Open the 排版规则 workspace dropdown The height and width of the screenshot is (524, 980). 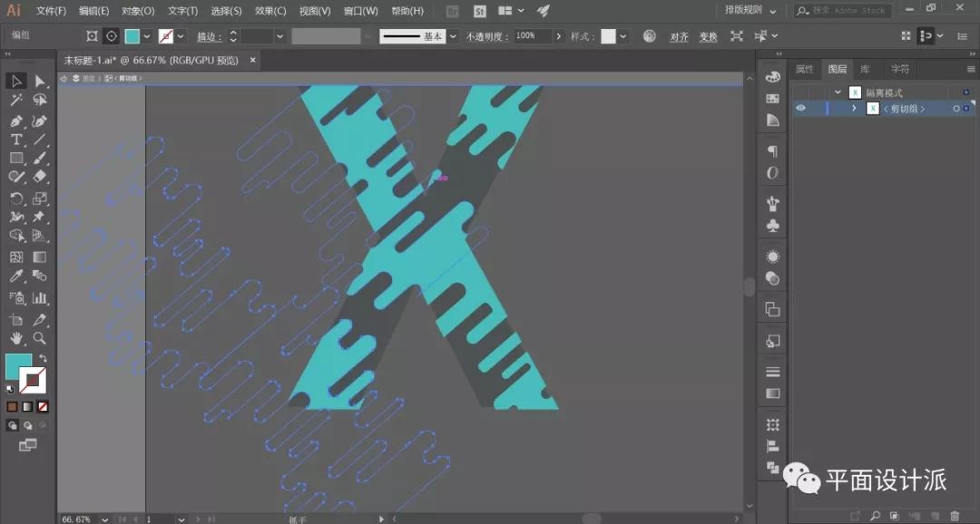pos(750,11)
